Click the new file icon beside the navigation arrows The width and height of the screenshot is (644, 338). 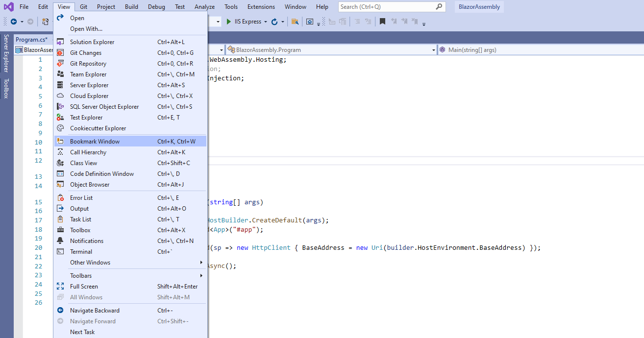[45, 22]
